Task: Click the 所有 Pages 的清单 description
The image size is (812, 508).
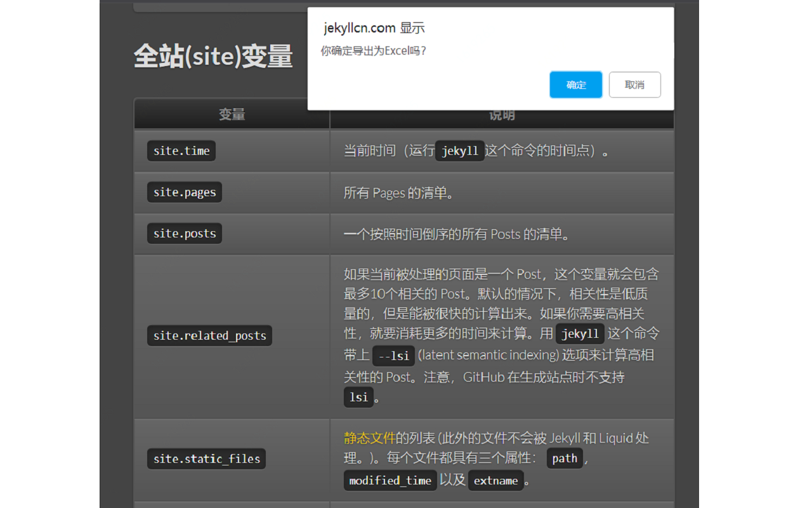Action: click(x=399, y=193)
